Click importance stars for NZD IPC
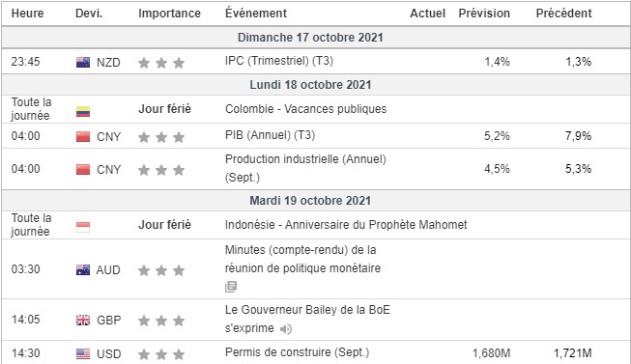 coord(161,63)
